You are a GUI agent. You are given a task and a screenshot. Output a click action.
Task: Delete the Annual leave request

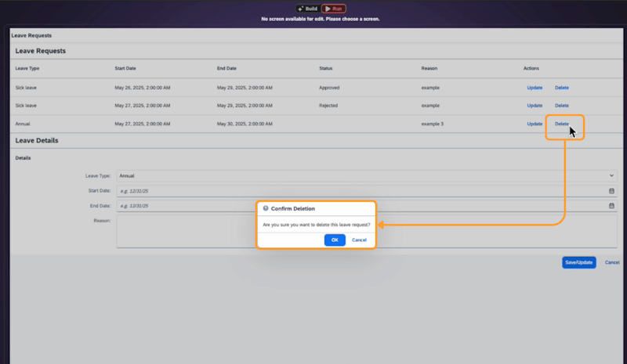[562, 124]
